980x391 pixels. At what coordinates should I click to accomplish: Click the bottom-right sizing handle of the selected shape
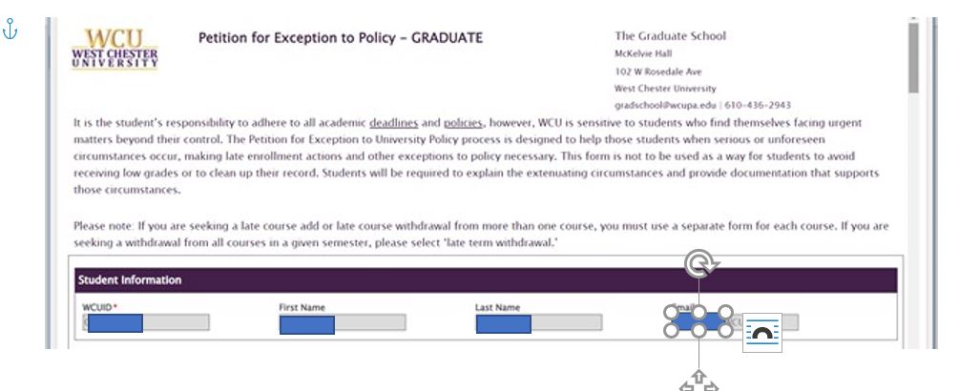point(725,330)
